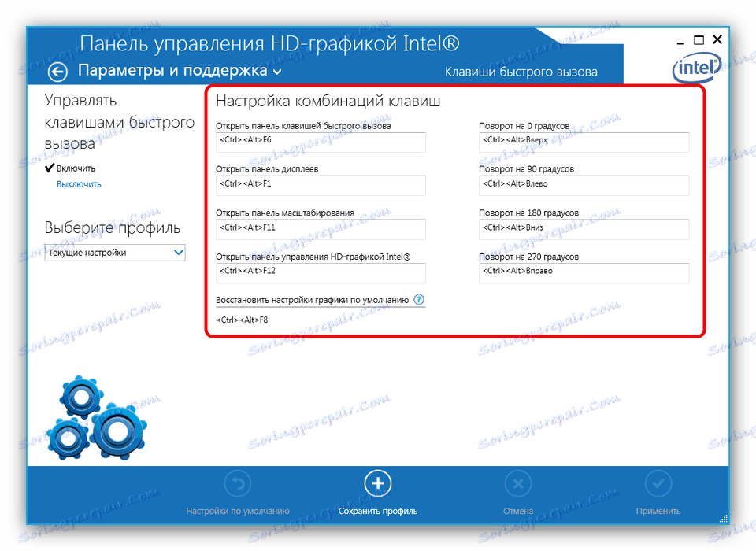
Task: Click the Intel logo
Action: click(x=697, y=68)
